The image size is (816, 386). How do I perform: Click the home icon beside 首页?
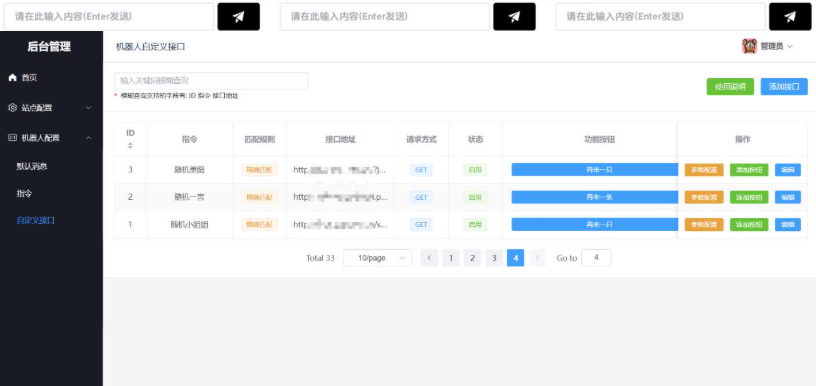pyautogui.click(x=13, y=78)
